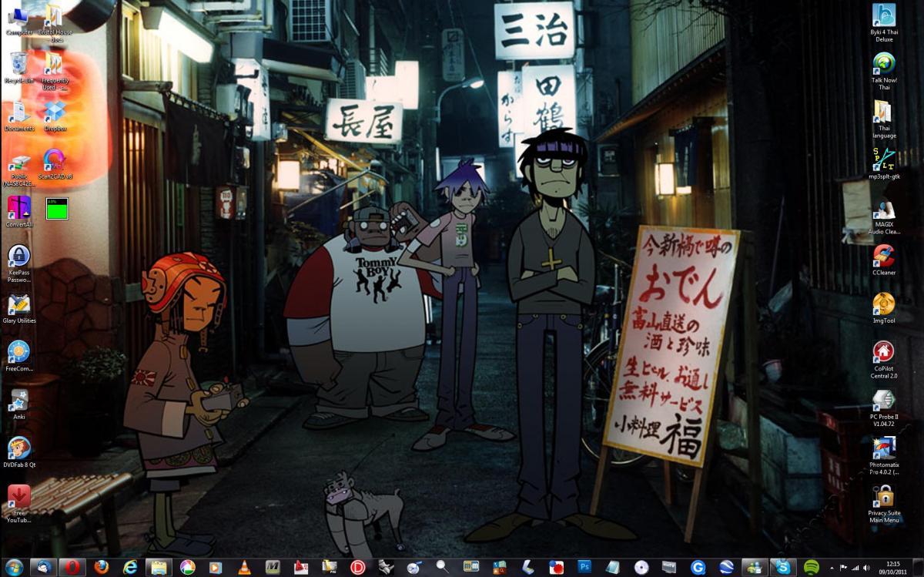Launch ConvertAll from the desktop

pyautogui.click(x=18, y=211)
